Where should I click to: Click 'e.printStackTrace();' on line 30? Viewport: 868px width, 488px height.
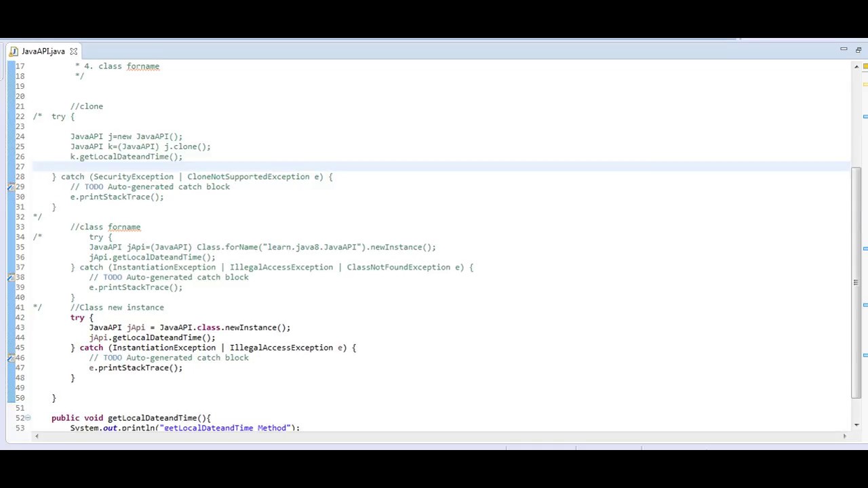pos(117,197)
